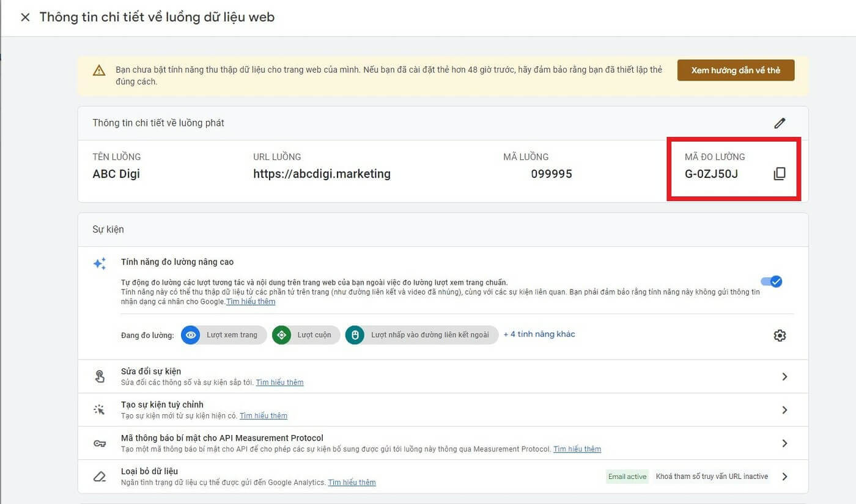Click the hand icon beside Sửa đổi sự kiện
This screenshot has width=856, height=504.
coord(100,376)
